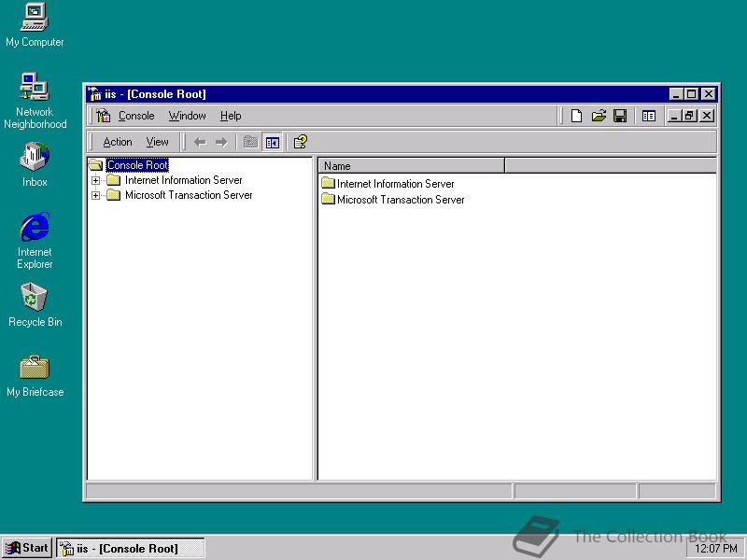
Task: Click the New console document icon
Action: pos(576,116)
